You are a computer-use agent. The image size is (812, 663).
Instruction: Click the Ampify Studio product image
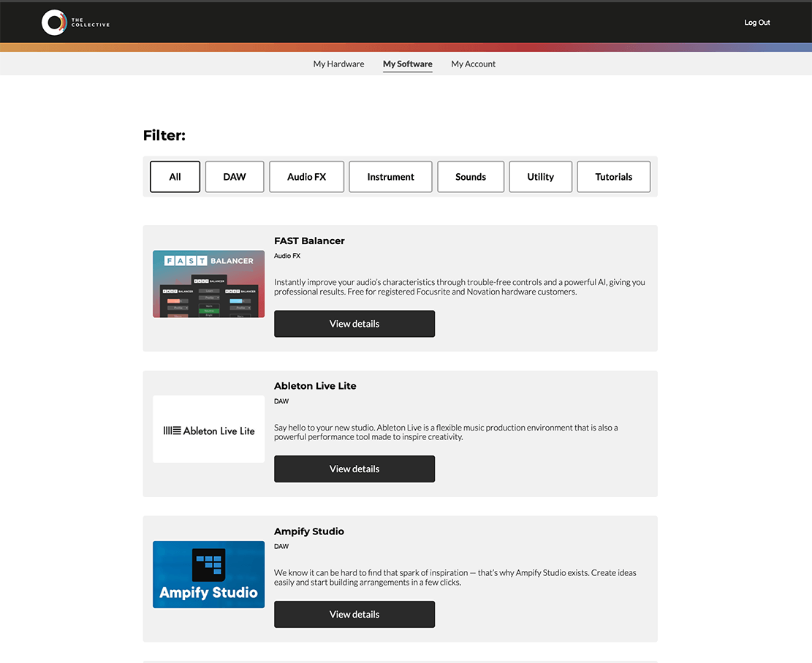[x=208, y=575]
